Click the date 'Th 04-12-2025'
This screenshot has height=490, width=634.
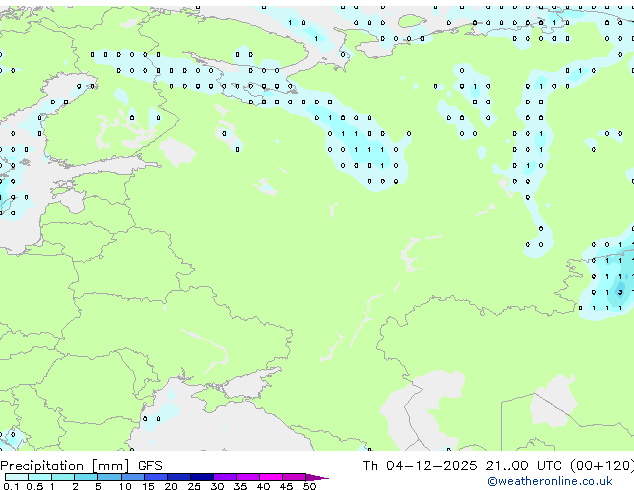tap(420, 466)
